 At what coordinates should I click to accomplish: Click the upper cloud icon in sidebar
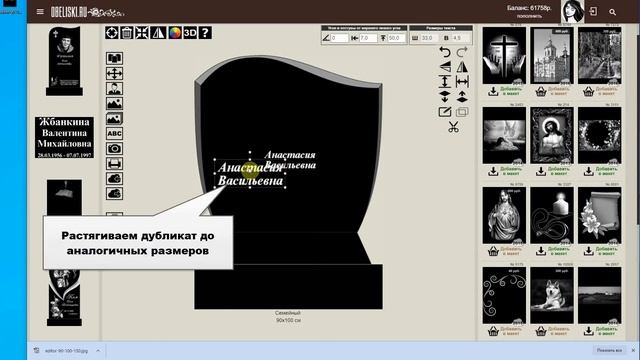pyautogui.click(x=114, y=178)
